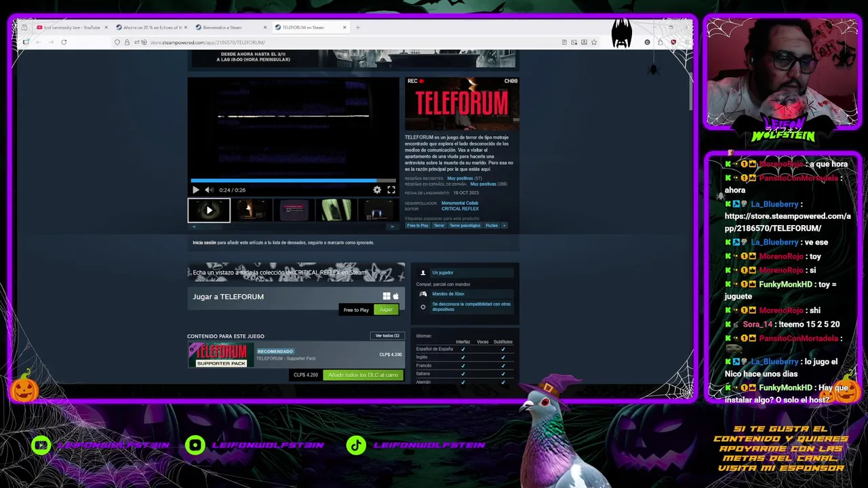Viewport: 868px width, 488px height.
Task: Open unknown device compatibility link
Action: point(471,306)
